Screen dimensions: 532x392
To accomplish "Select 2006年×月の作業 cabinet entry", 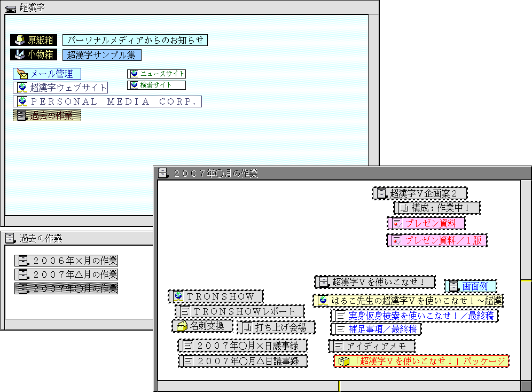I will [66, 261].
